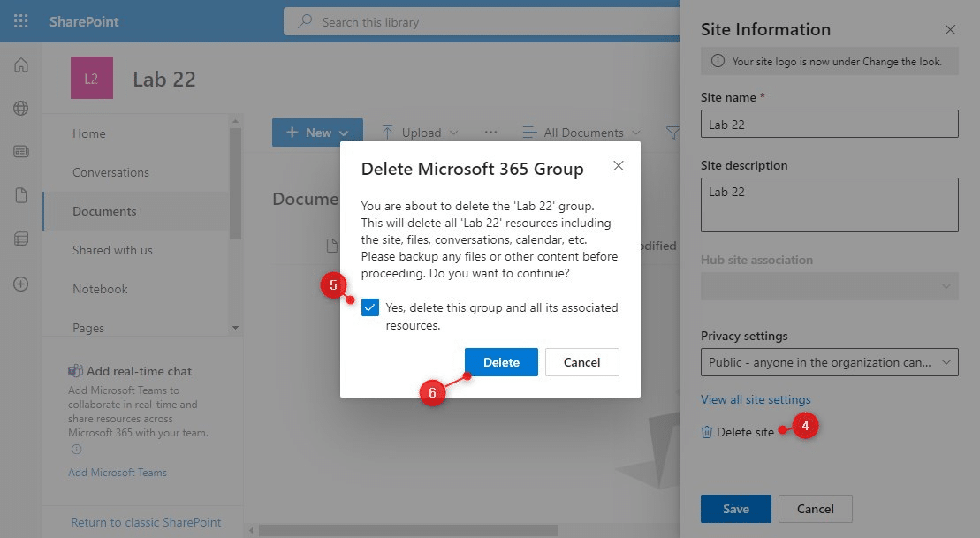The width and height of the screenshot is (980, 538).
Task: Go to Home in site navigation
Action: coord(88,133)
